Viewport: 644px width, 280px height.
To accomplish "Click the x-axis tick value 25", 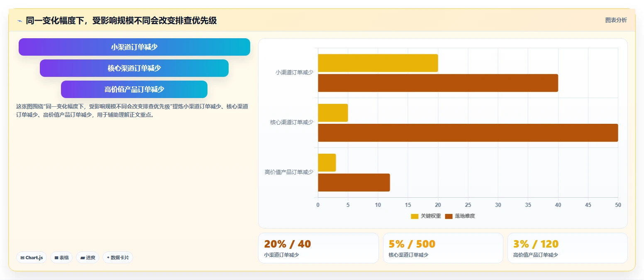I will 468,205.
